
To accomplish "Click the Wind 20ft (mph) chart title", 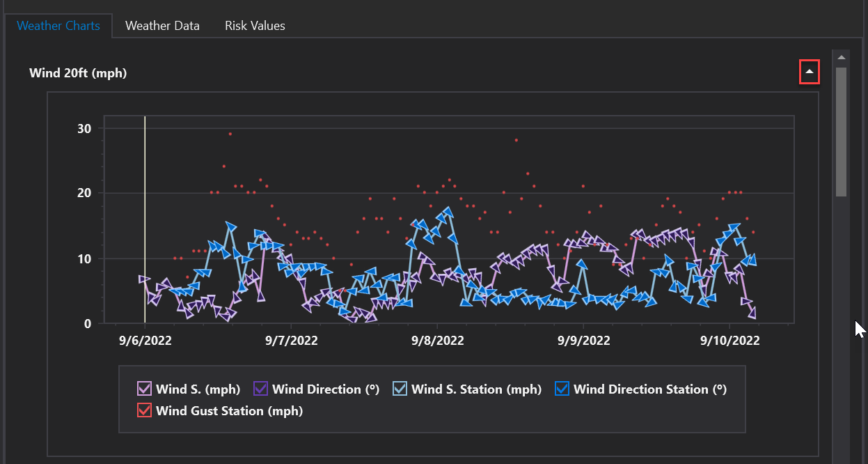I will pos(78,72).
